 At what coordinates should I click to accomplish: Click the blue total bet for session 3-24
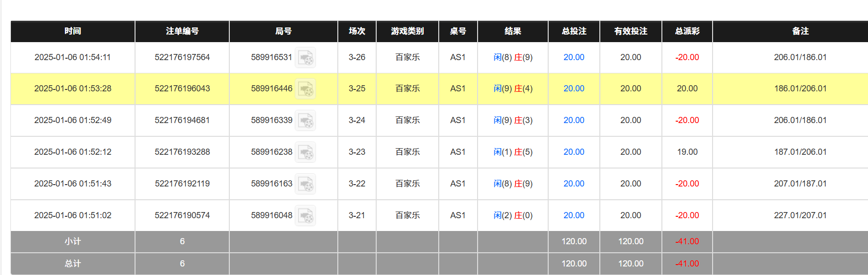point(573,120)
